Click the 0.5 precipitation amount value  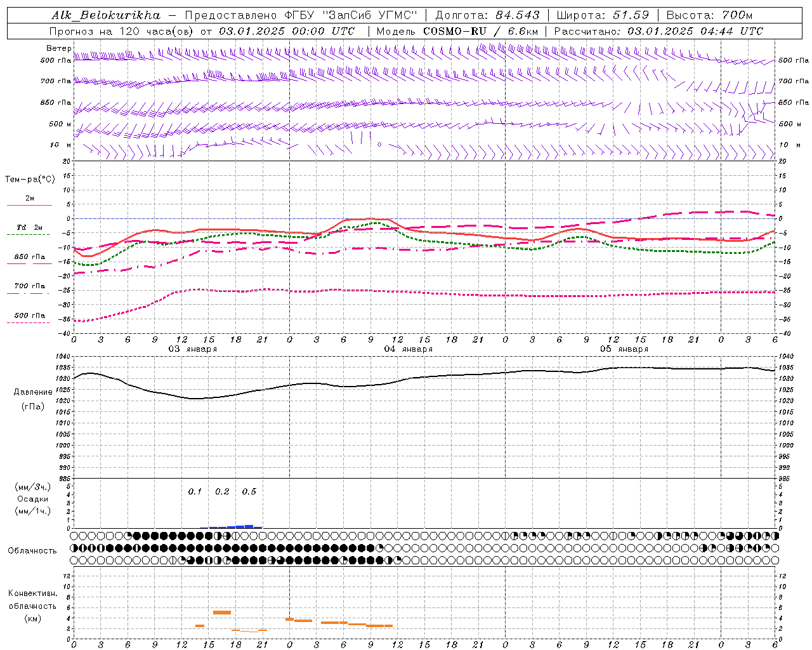tap(249, 491)
